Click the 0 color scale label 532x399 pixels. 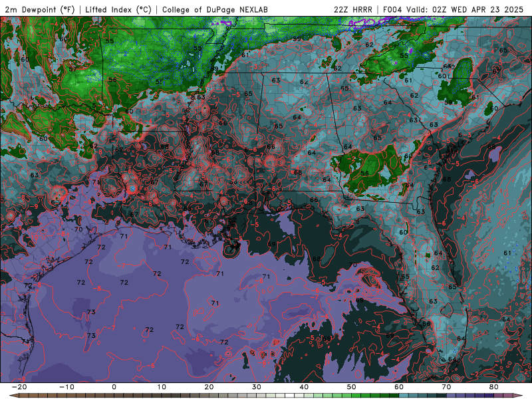point(114,387)
